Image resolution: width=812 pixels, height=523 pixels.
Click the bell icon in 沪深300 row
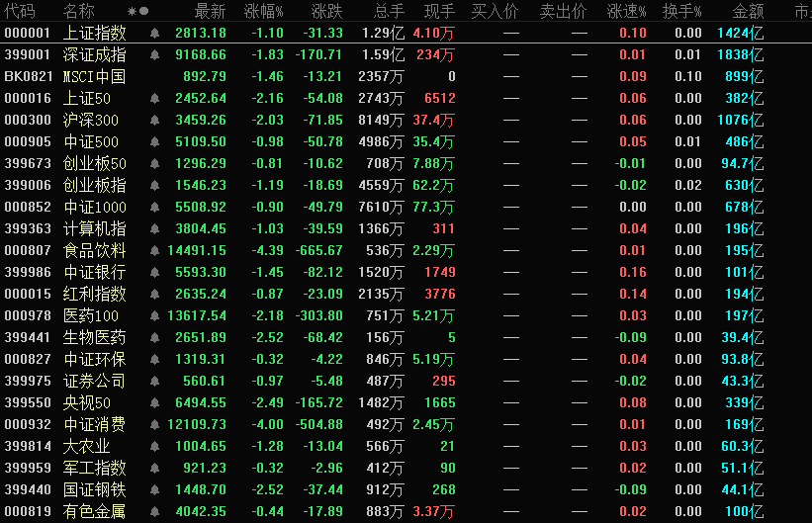[x=154, y=121]
